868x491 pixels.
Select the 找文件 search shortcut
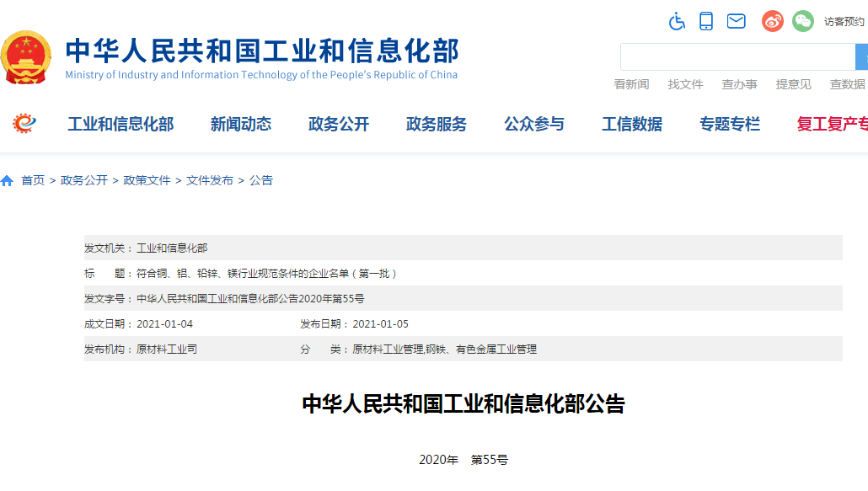685,84
